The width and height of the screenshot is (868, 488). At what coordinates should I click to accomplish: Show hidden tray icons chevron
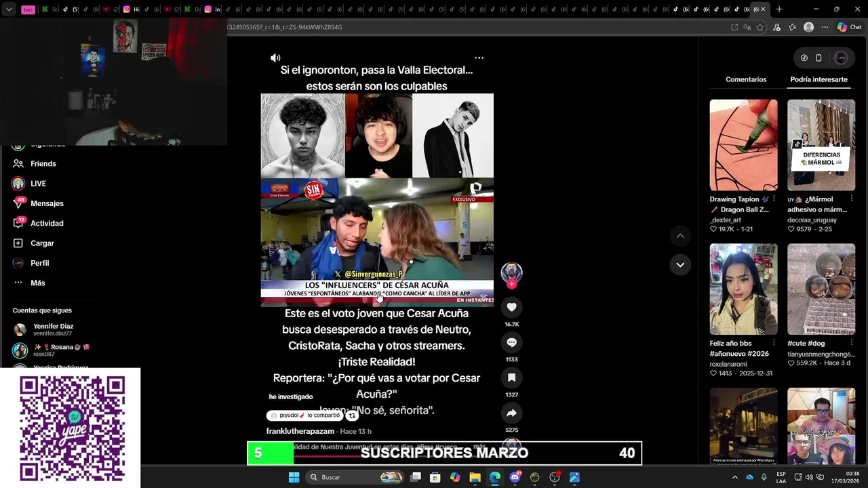click(x=734, y=477)
